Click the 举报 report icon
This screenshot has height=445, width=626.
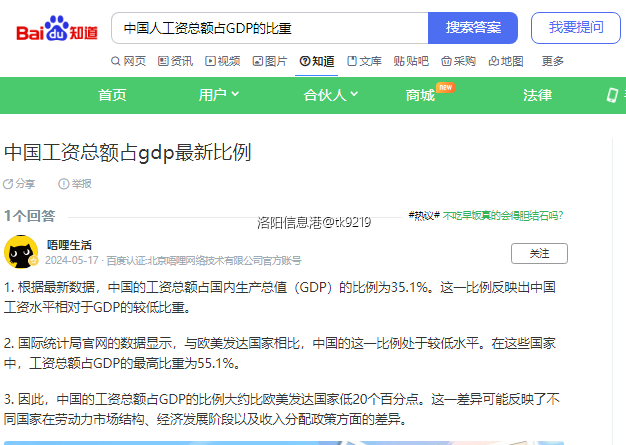tap(63, 184)
